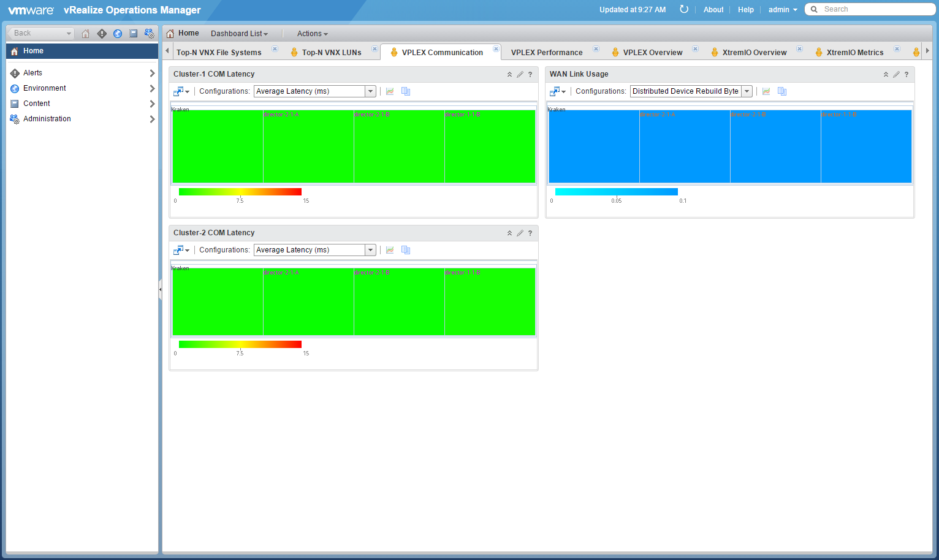This screenshot has width=939, height=560.
Task: Open help for Cluster-2 COM Latency widget
Action: pyautogui.click(x=530, y=233)
